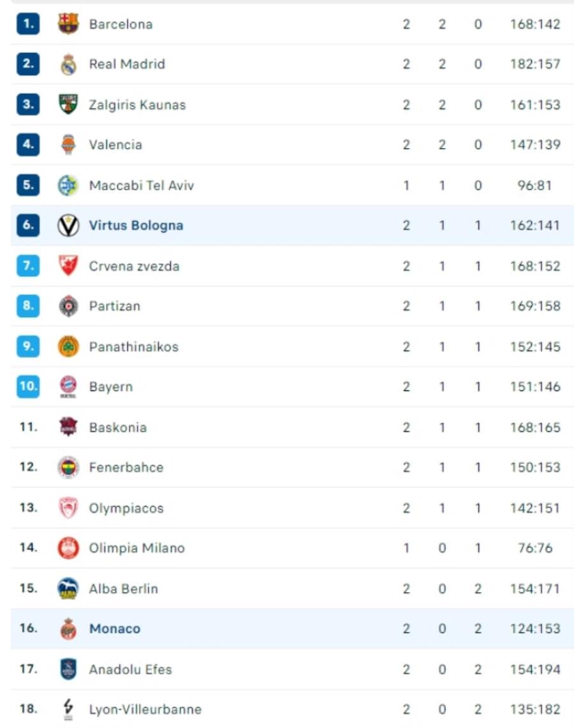574x728 pixels.
Task: Click the Real Madrid crest icon
Action: 68,64
